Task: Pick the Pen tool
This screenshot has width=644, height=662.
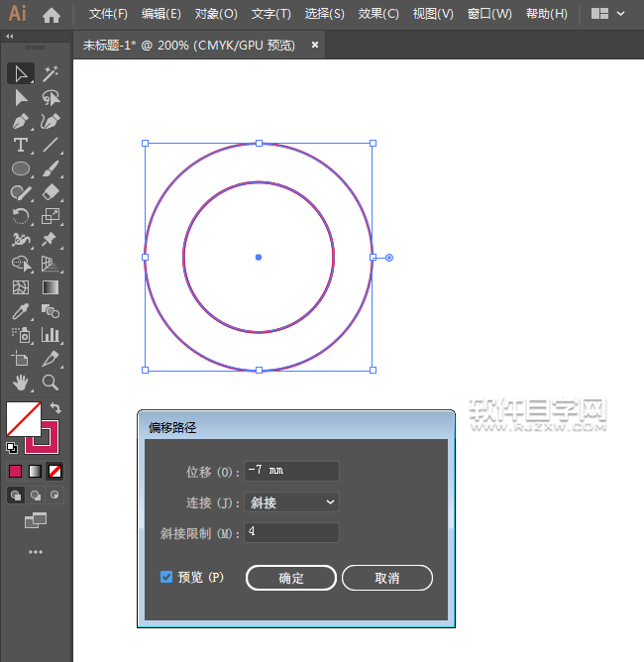Action: point(21,121)
